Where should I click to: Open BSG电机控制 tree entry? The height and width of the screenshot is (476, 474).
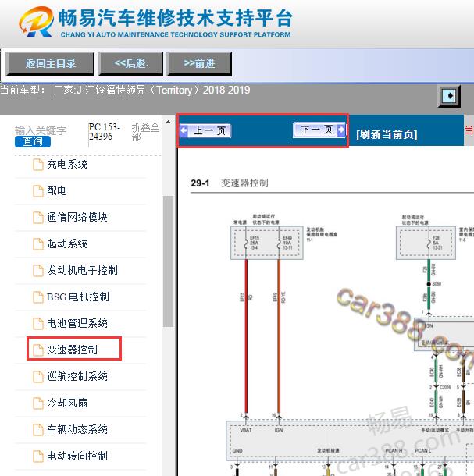click(x=78, y=297)
